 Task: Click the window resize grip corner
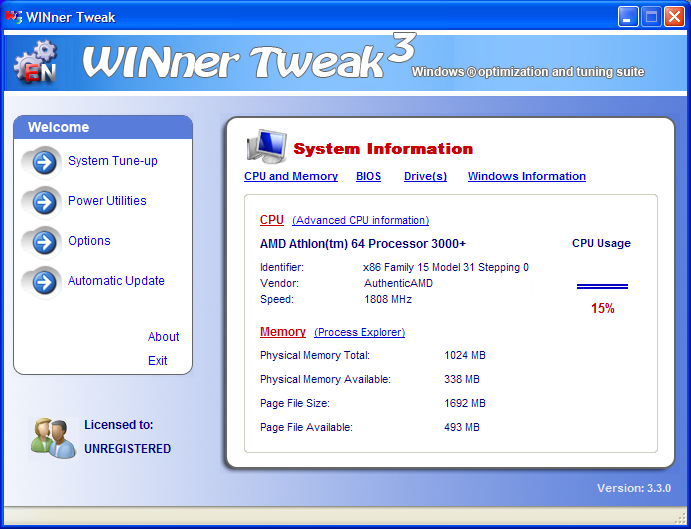point(682,517)
